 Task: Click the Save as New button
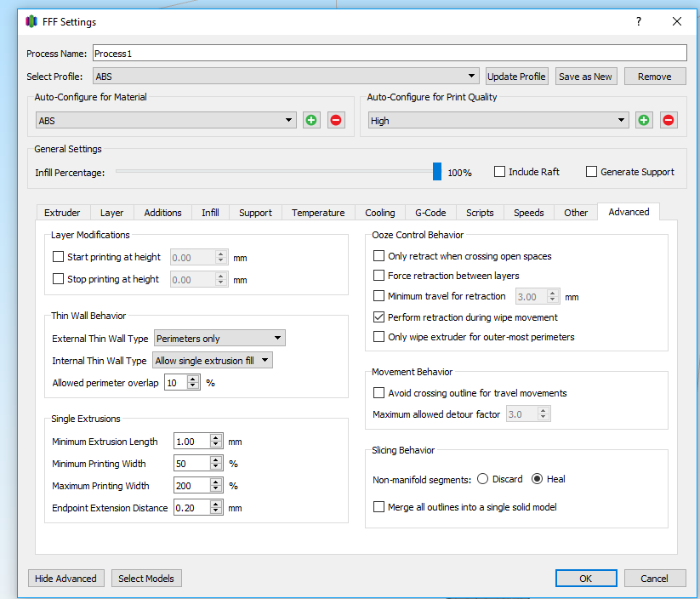tap(585, 77)
